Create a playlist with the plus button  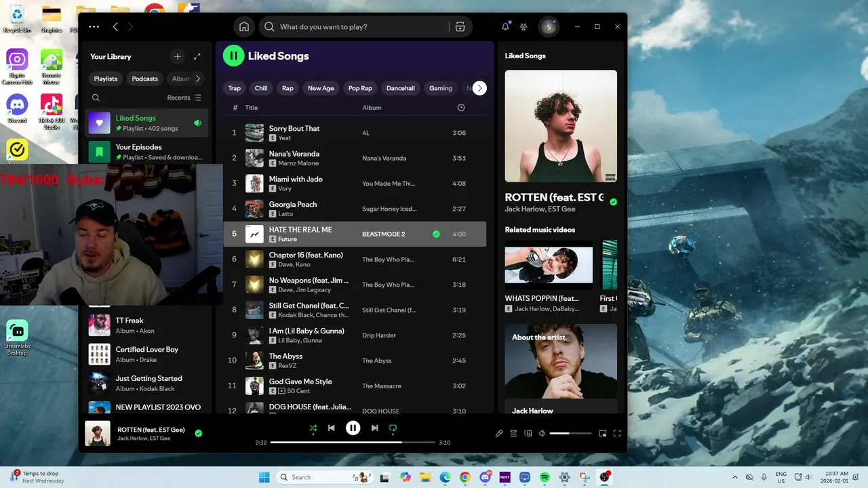pos(178,56)
